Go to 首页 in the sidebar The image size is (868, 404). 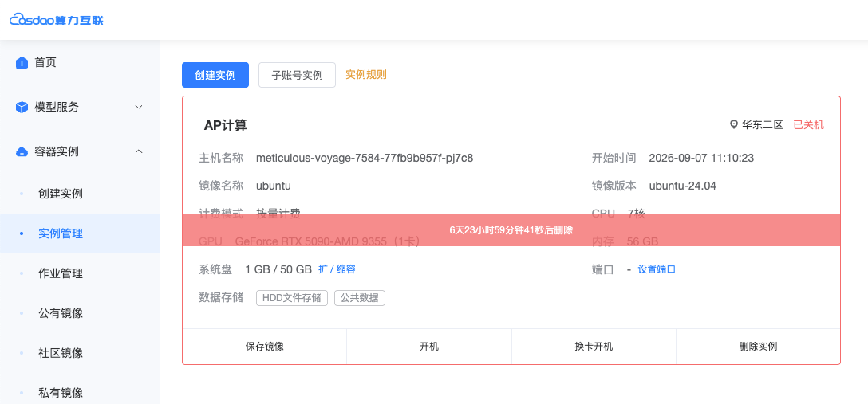[45, 62]
